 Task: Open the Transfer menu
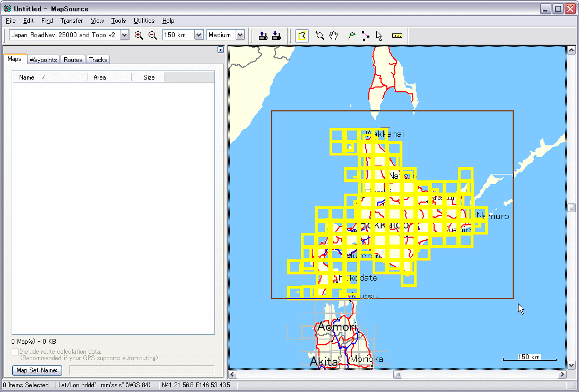[x=72, y=21]
